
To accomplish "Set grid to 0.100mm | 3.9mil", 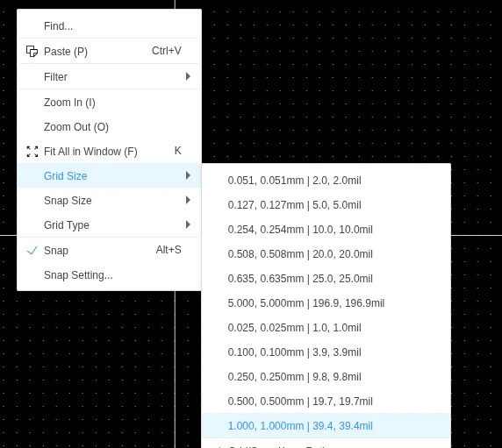I will tap(326, 352).
